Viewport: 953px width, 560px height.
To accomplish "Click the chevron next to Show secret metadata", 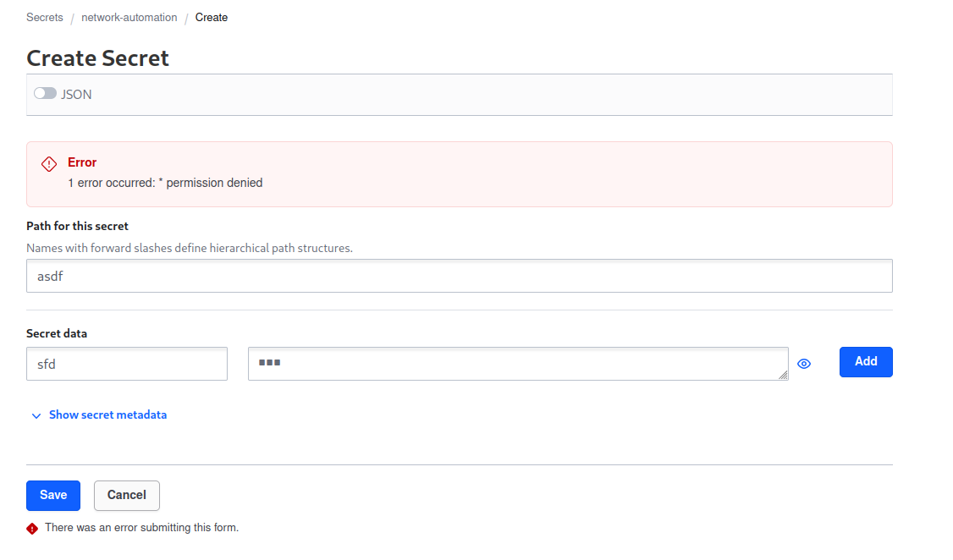I will [x=36, y=415].
